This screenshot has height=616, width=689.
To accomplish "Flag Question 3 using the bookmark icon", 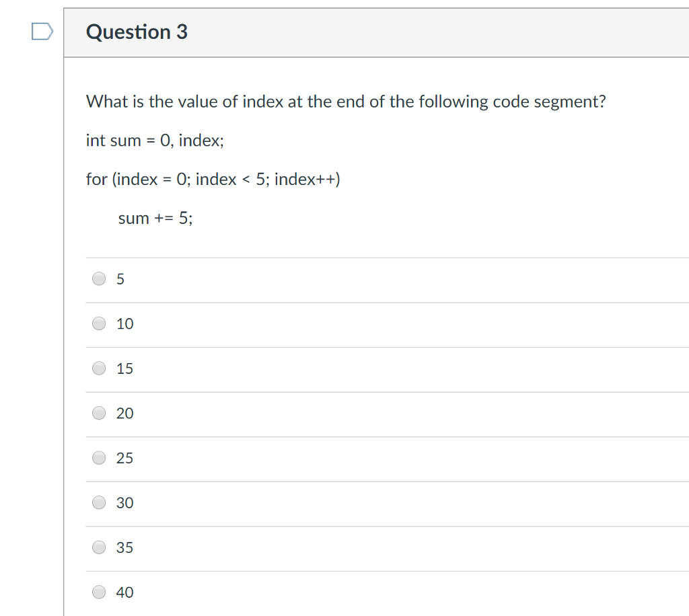I will click(40, 32).
